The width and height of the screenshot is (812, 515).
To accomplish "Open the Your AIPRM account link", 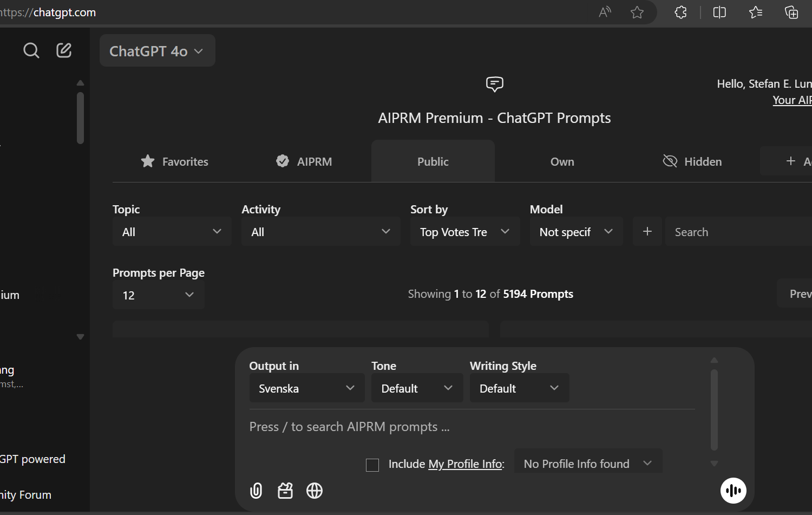I will click(x=792, y=100).
